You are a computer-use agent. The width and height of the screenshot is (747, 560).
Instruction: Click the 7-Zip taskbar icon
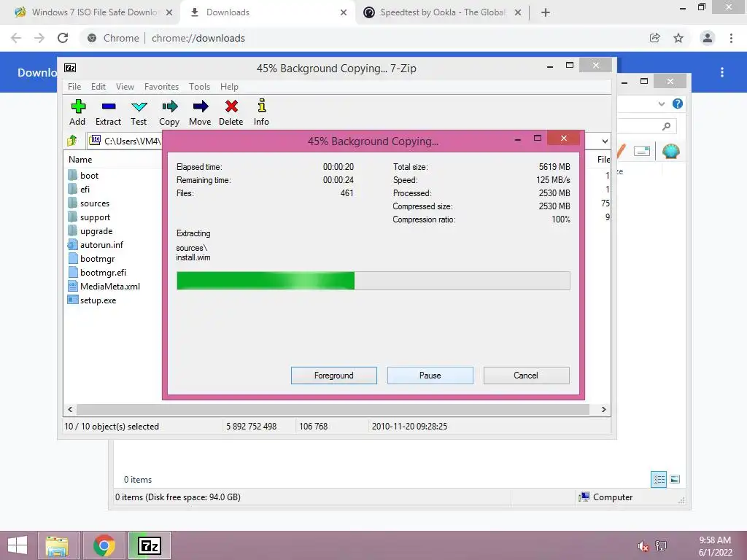coord(150,545)
